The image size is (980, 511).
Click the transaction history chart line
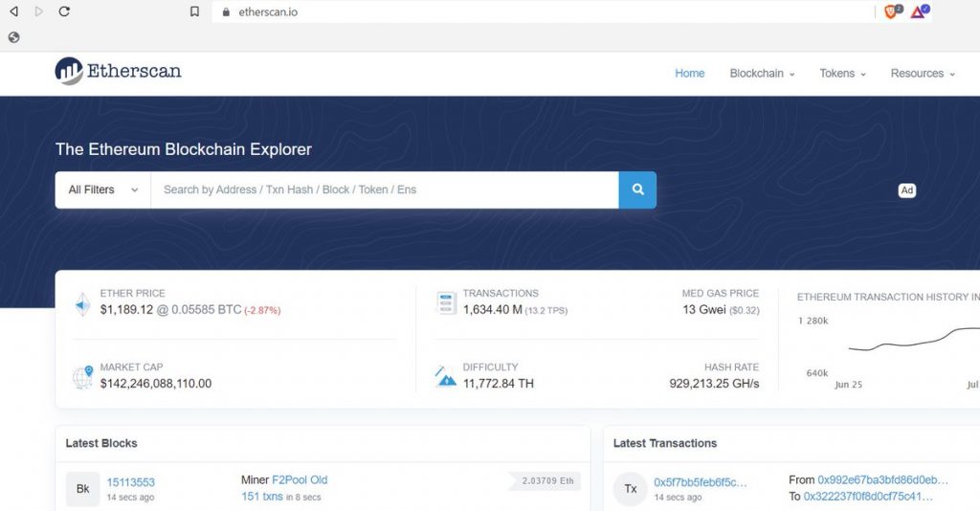point(914,341)
